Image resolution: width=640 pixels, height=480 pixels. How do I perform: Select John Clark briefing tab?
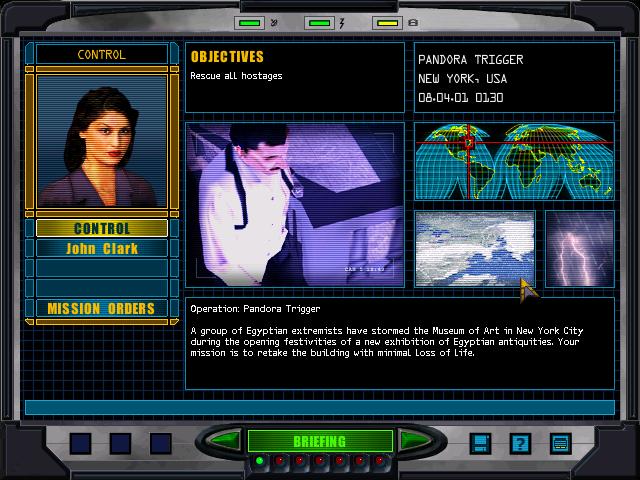(102, 248)
